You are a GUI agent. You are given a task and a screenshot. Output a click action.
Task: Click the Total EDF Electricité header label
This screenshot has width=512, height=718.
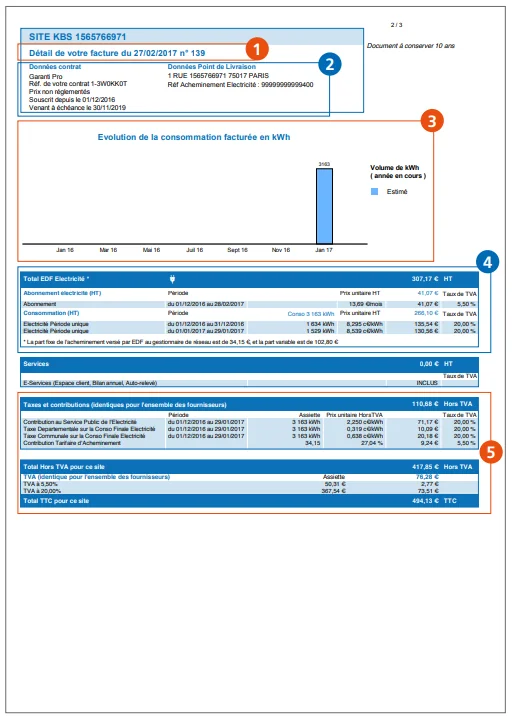click(x=56, y=279)
